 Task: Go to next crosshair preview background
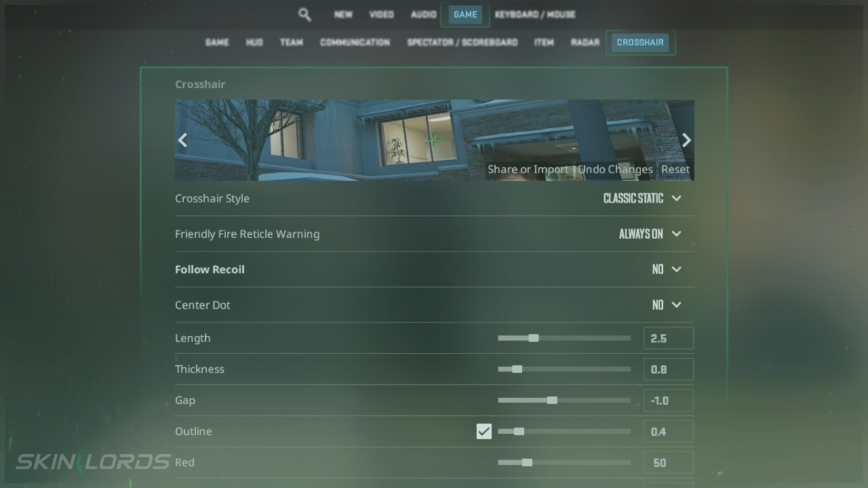(686, 140)
